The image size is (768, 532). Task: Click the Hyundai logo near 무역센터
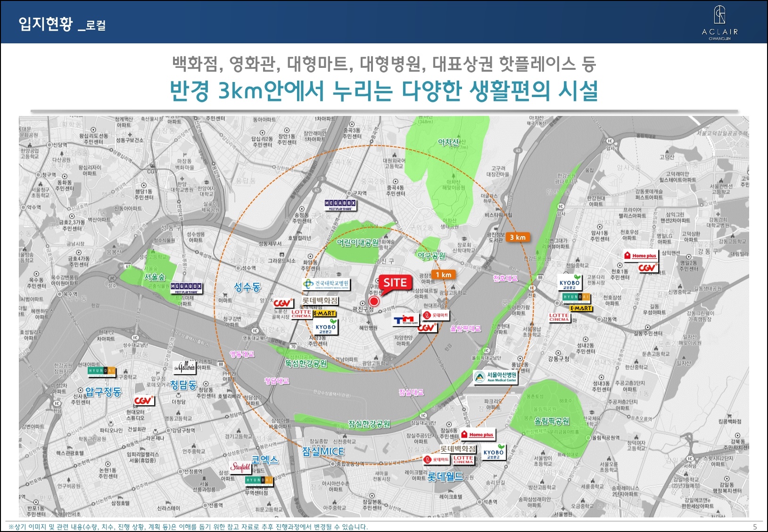pos(259,481)
